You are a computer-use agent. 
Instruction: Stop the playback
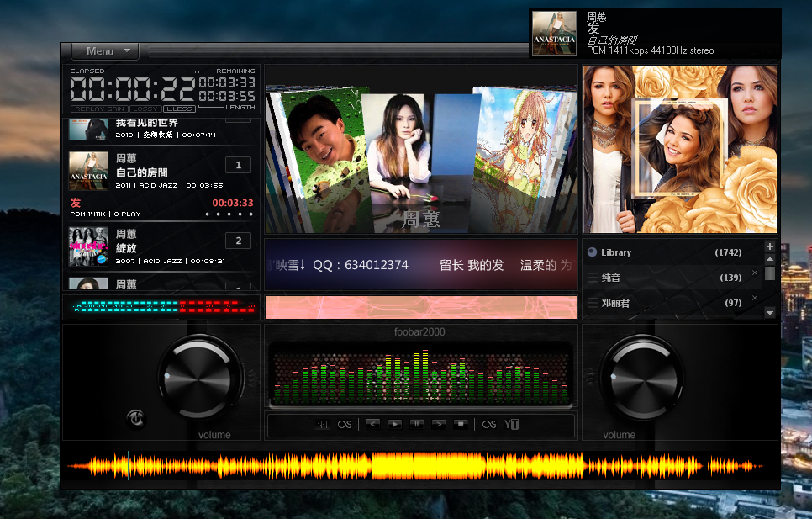coord(461,424)
